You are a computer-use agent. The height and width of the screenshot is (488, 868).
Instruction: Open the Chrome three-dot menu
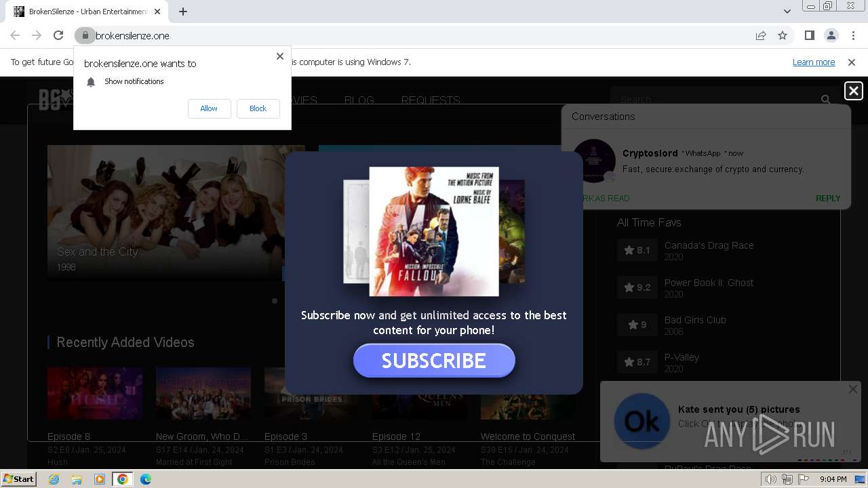pyautogui.click(x=852, y=35)
